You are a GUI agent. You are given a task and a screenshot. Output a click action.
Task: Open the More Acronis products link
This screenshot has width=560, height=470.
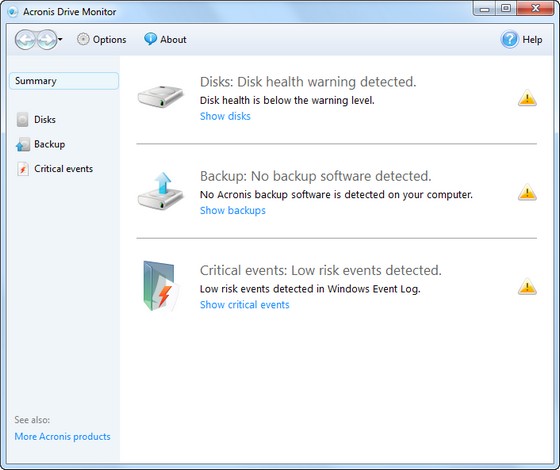click(x=62, y=436)
